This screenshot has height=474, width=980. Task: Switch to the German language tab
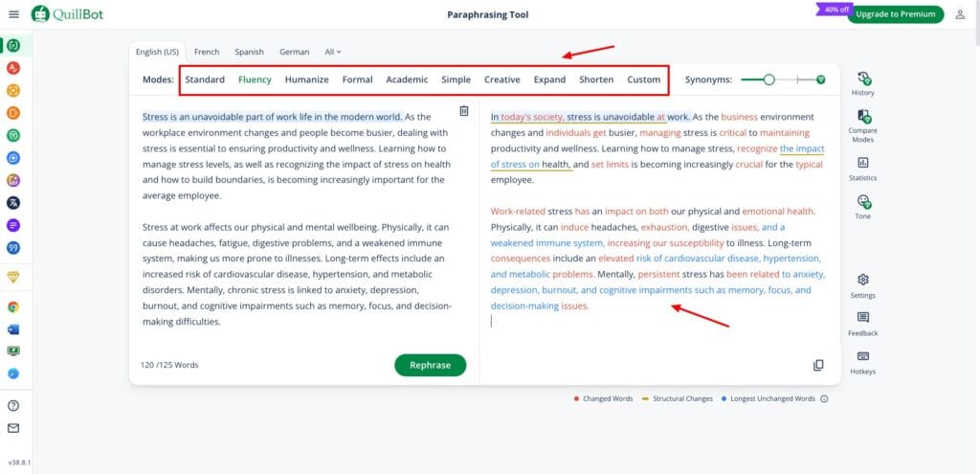point(295,52)
